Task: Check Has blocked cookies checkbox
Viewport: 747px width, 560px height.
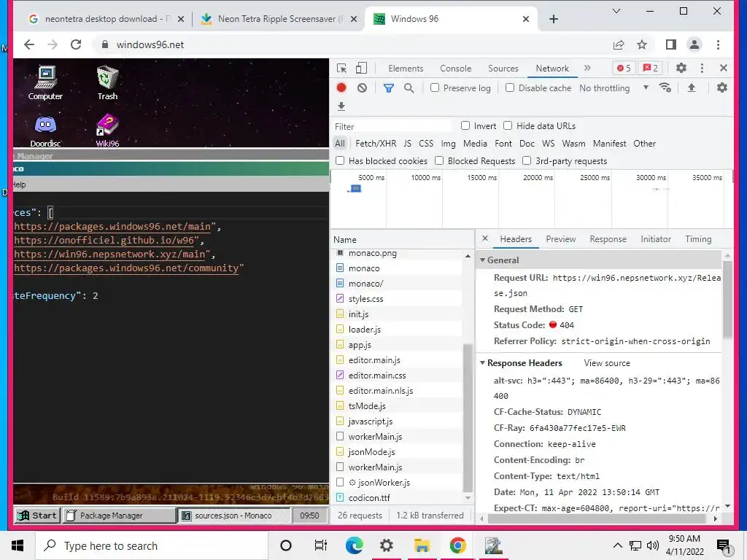Action: pyautogui.click(x=340, y=161)
